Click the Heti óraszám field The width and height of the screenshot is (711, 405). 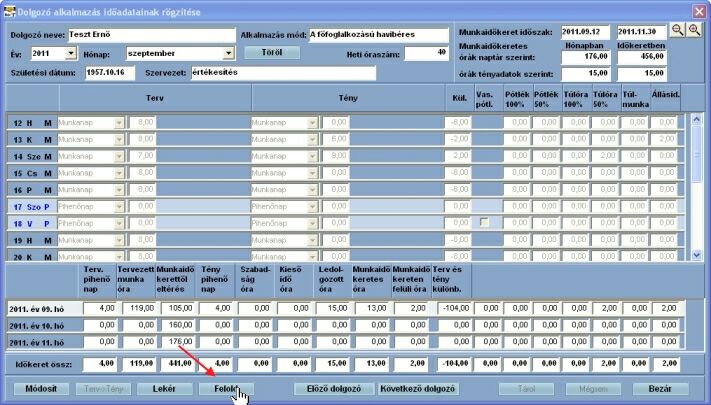coord(426,54)
